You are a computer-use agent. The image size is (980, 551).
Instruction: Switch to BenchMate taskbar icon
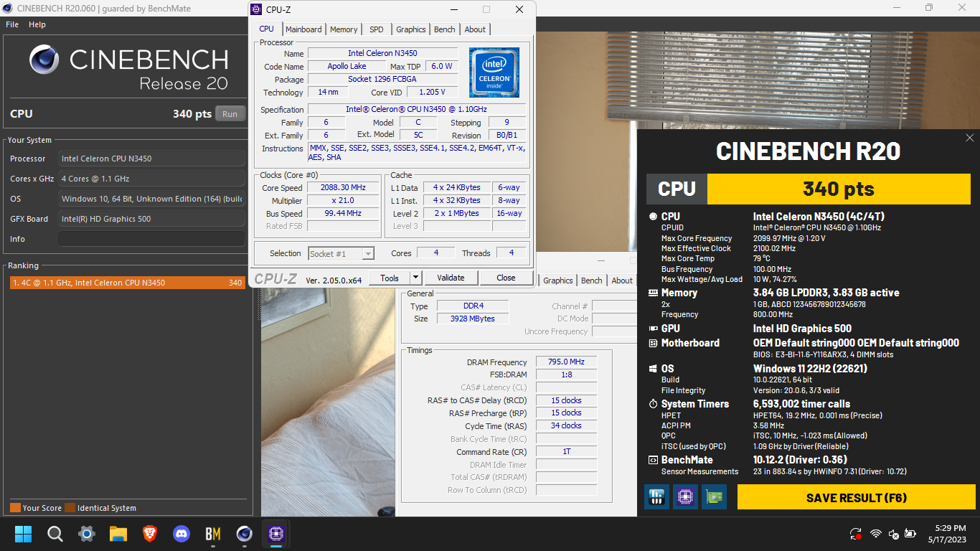coord(213,534)
